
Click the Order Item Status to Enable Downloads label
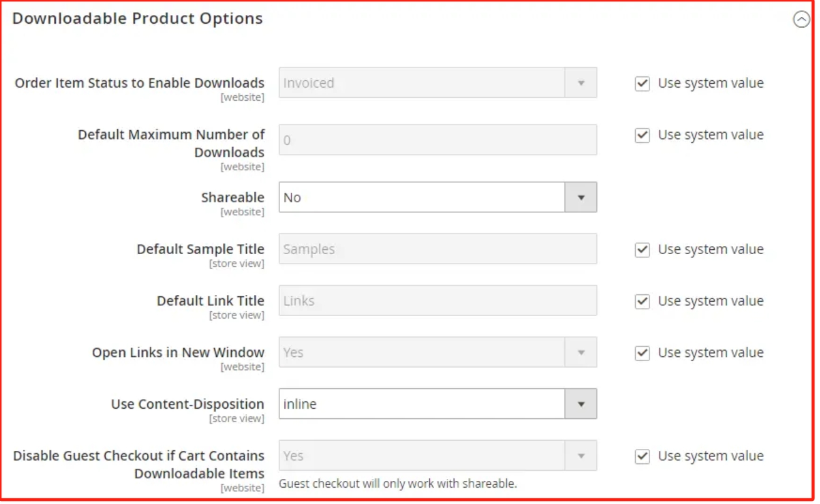[x=139, y=83]
